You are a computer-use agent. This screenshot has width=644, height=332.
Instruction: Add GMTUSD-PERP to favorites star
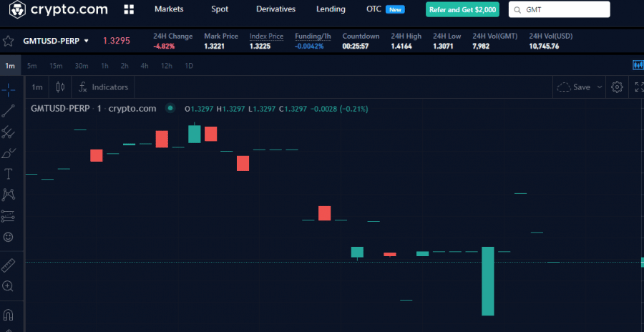coord(8,41)
